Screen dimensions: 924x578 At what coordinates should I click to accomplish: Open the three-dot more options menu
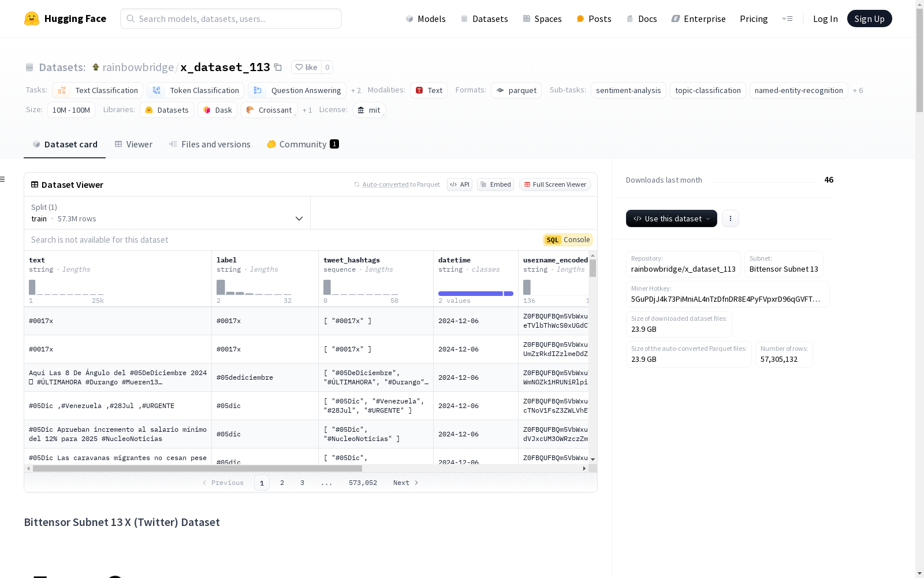(731, 218)
